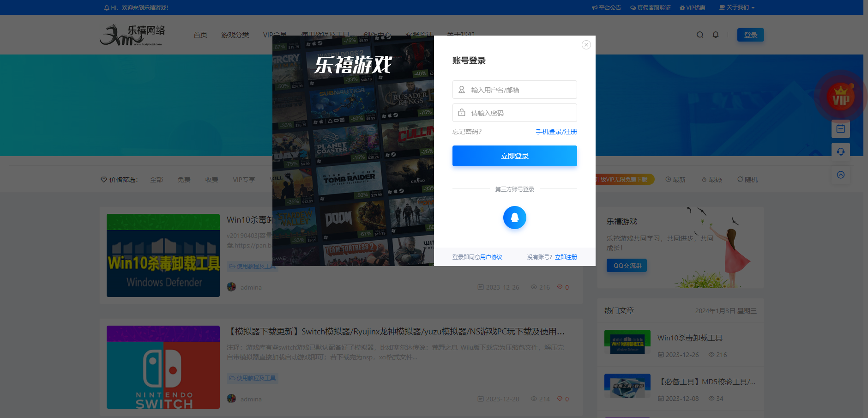Open the Nintendo Switch post thumbnail
868x418 pixels.
click(163, 367)
